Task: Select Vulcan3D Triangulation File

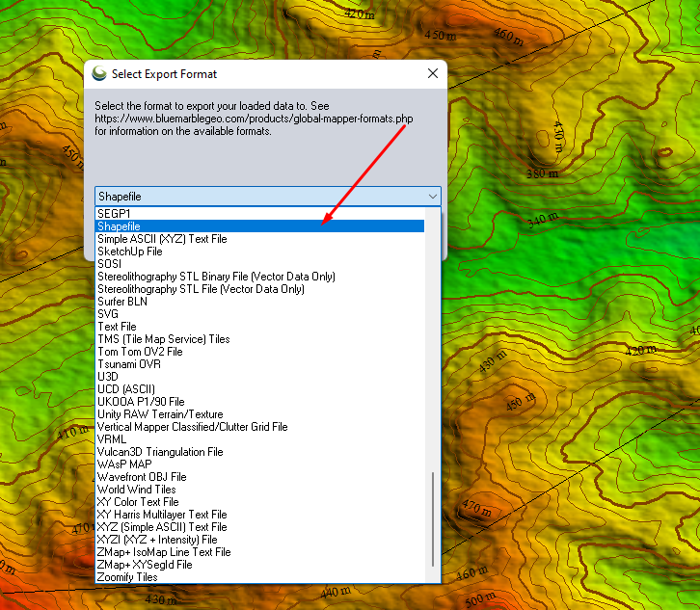Action: 260,452
